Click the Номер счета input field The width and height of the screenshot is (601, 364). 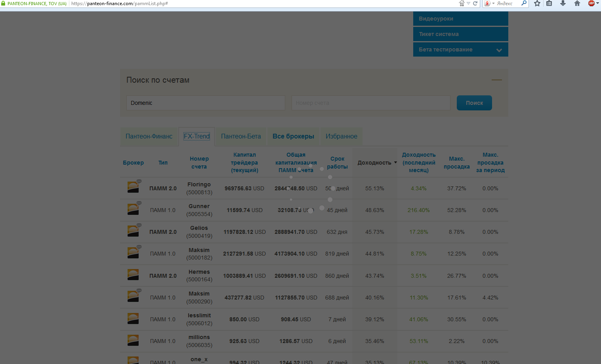(371, 103)
